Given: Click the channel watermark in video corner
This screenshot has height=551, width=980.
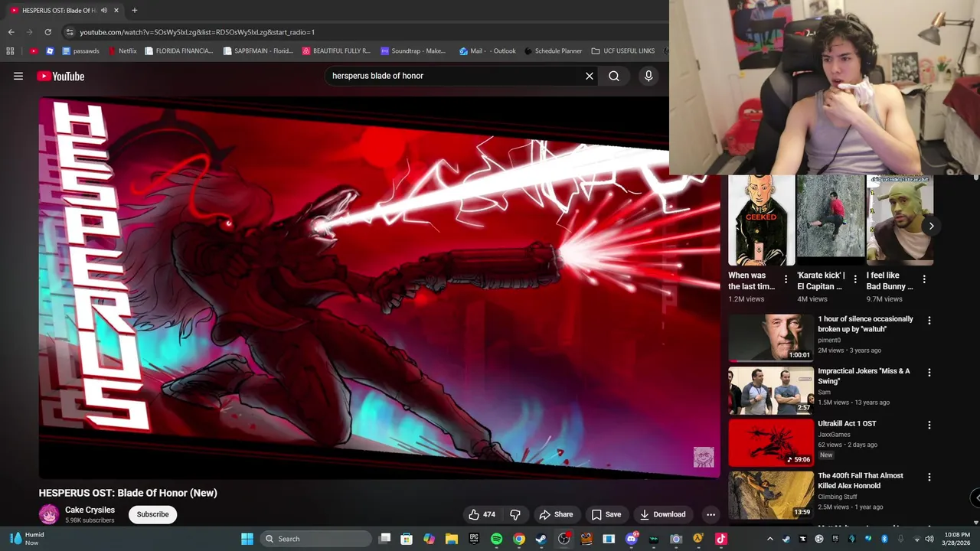Looking at the screenshot, I should pos(704,457).
